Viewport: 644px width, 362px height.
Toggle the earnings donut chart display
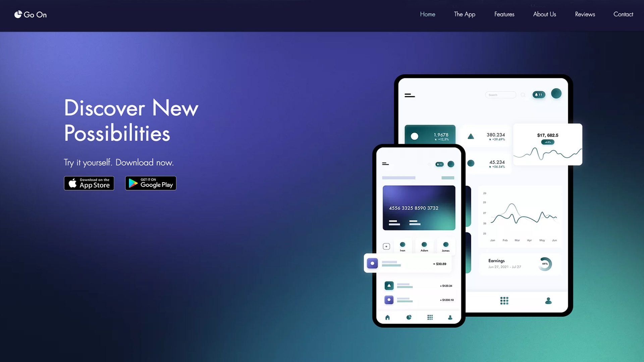point(546,263)
